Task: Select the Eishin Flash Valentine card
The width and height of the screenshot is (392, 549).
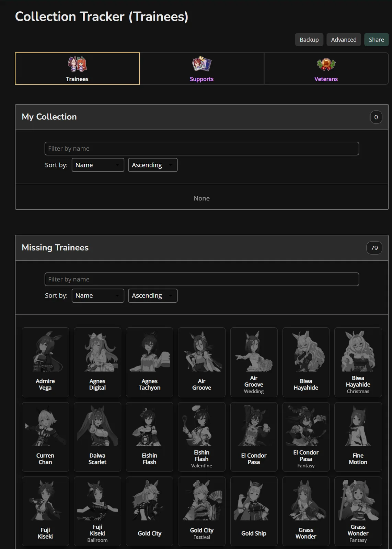Action: click(x=202, y=437)
